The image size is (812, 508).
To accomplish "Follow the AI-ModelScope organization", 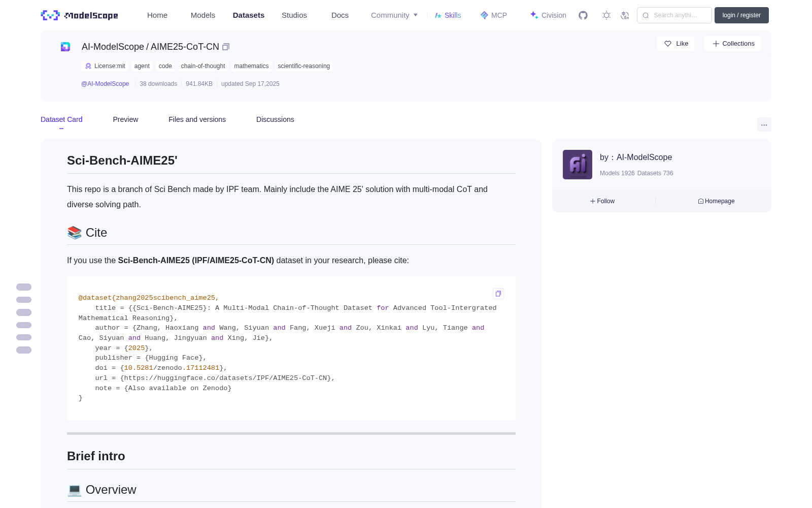I will (602, 201).
